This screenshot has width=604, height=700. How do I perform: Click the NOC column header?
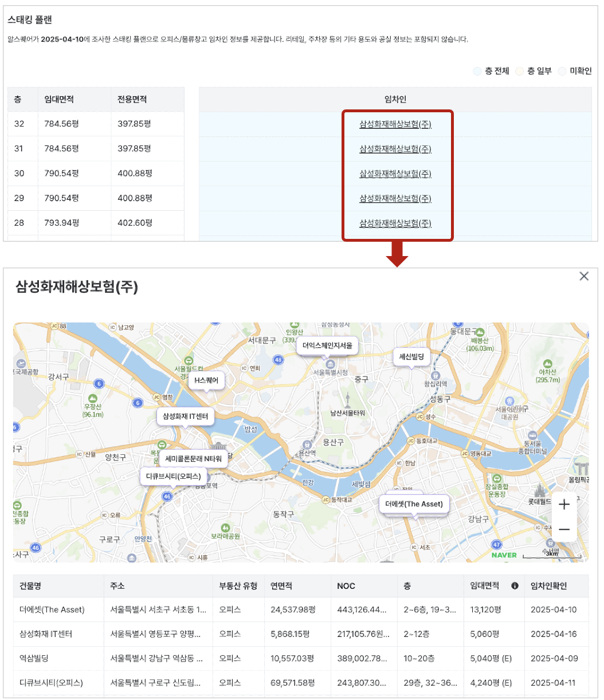pyautogui.click(x=364, y=586)
